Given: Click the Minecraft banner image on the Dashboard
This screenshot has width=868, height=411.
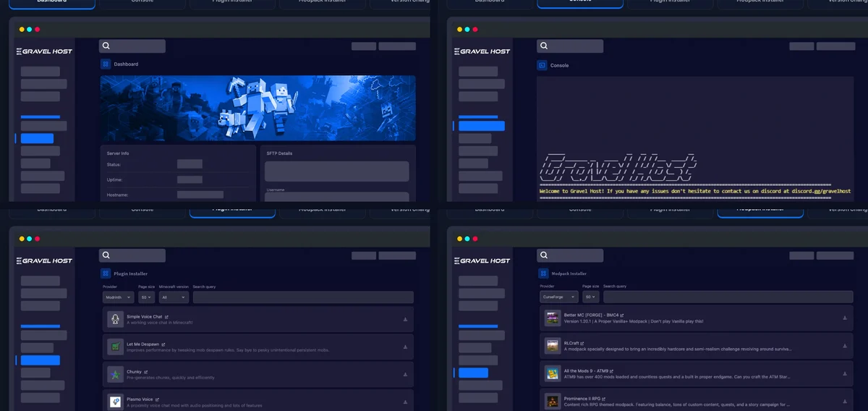Looking at the screenshot, I should (x=258, y=108).
